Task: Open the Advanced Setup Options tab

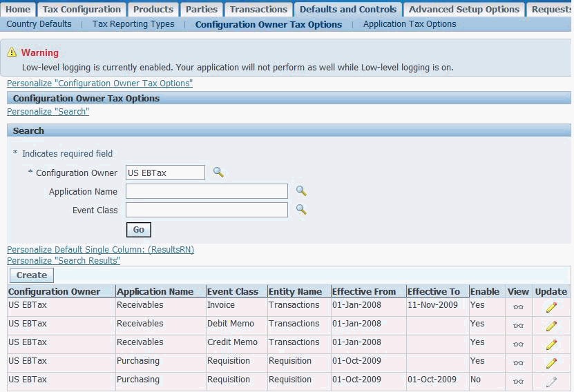Action: coord(463,9)
